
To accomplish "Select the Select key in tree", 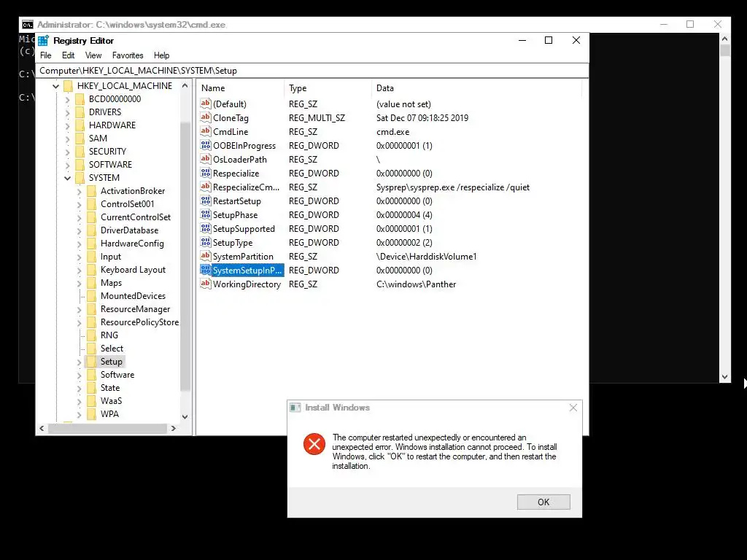I will click(x=112, y=349).
